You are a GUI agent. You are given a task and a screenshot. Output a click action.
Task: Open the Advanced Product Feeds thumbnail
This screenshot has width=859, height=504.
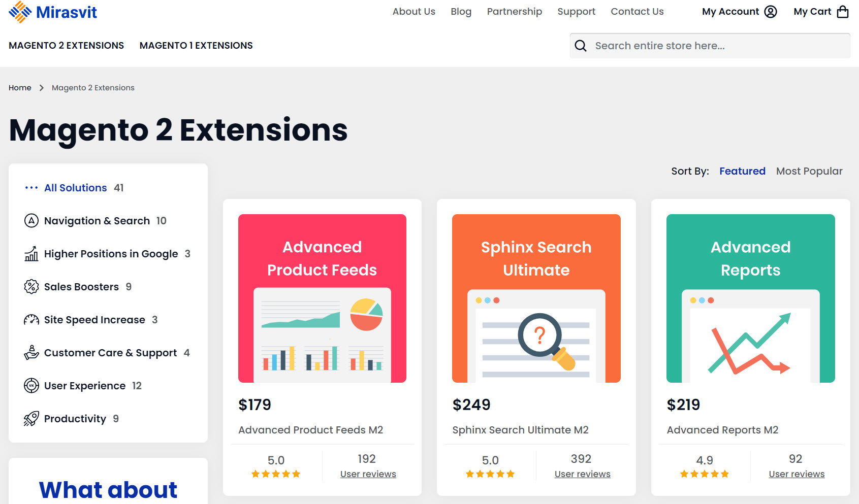(x=322, y=298)
